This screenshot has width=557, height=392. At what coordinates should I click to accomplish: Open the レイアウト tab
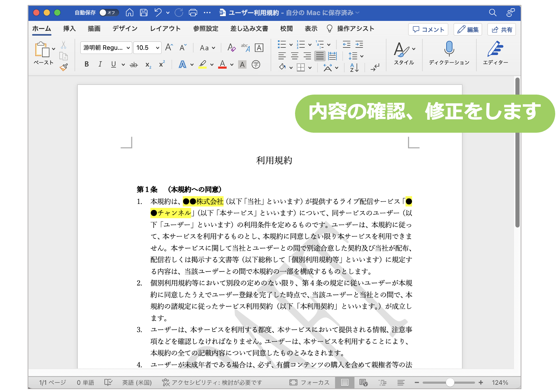pos(165,29)
